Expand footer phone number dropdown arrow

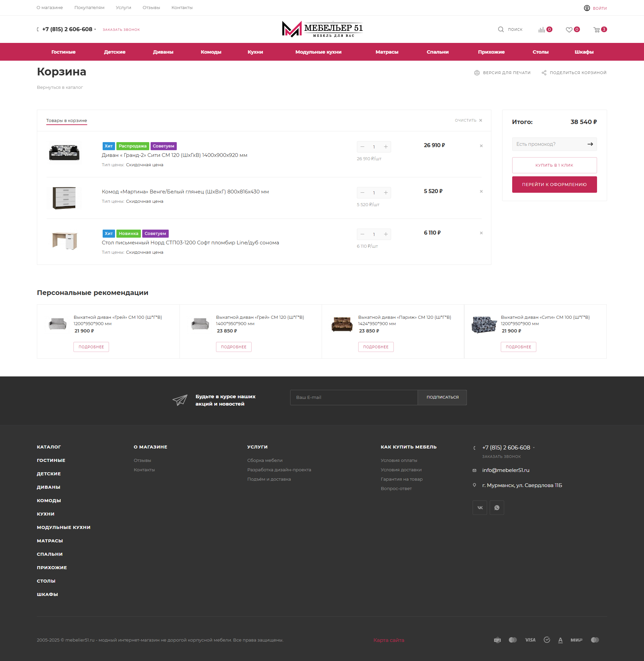[534, 448]
